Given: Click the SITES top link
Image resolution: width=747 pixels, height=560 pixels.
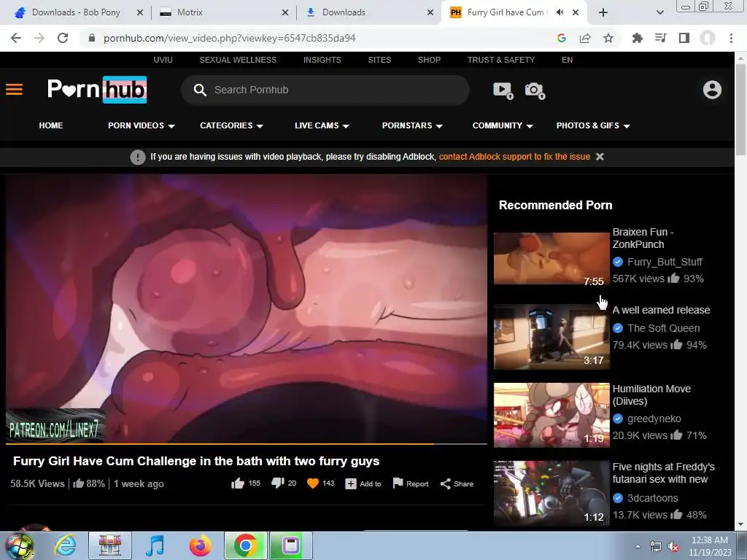Looking at the screenshot, I should click(379, 60).
